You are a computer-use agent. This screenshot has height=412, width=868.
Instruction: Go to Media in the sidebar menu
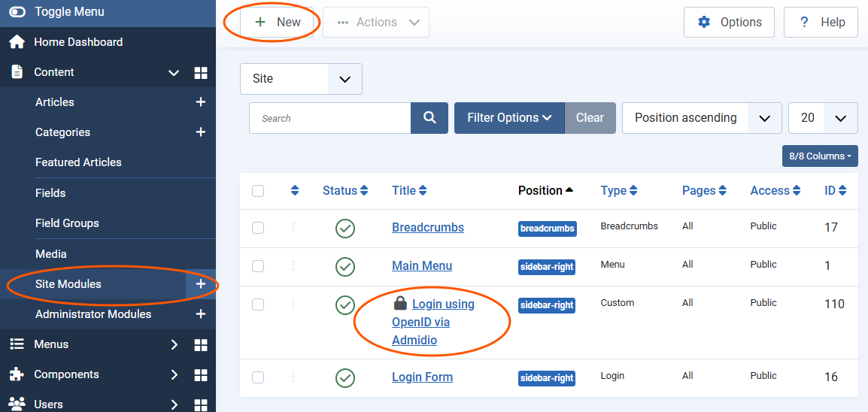pyautogui.click(x=51, y=254)
